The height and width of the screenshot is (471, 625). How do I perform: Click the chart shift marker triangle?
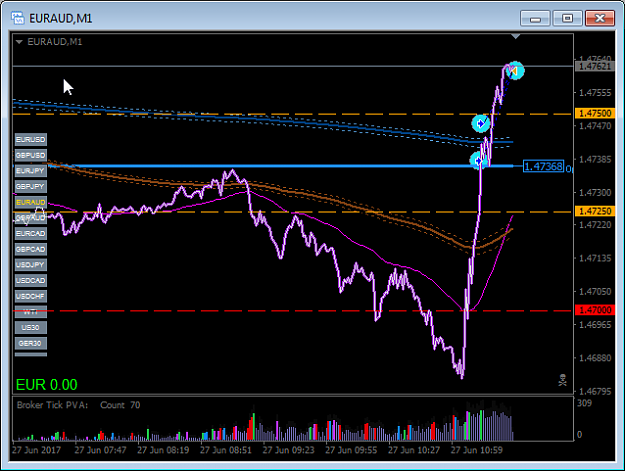[515, 36]
